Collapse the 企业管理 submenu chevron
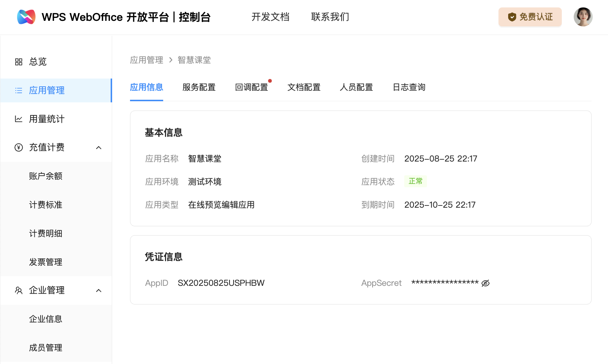 click(x=99, y=291)
